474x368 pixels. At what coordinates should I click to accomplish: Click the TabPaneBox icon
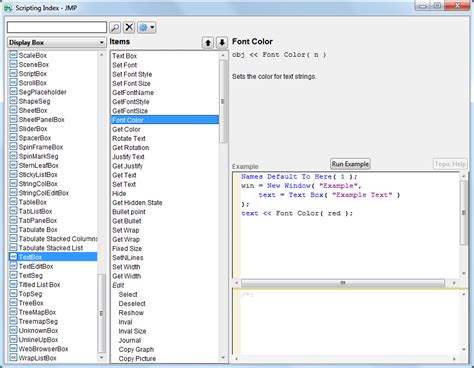pyautogui.click(x=13, y=220)
